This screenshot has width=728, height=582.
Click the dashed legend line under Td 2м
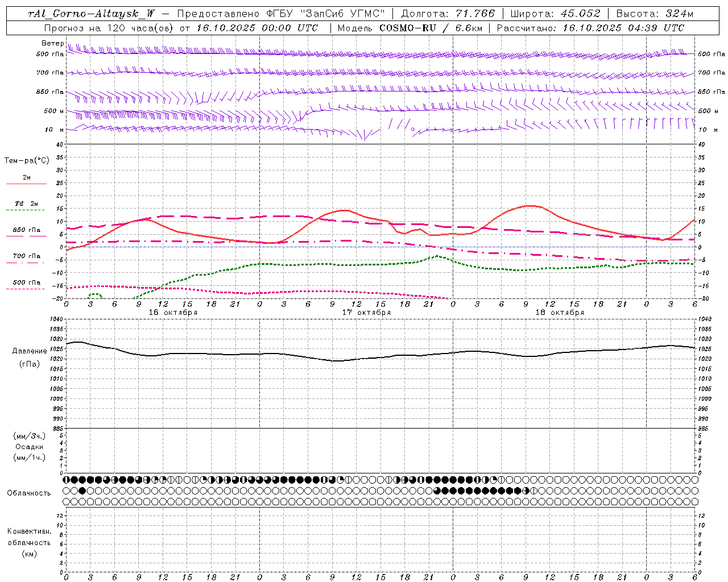pyautogui.click(x=26, y=210)
